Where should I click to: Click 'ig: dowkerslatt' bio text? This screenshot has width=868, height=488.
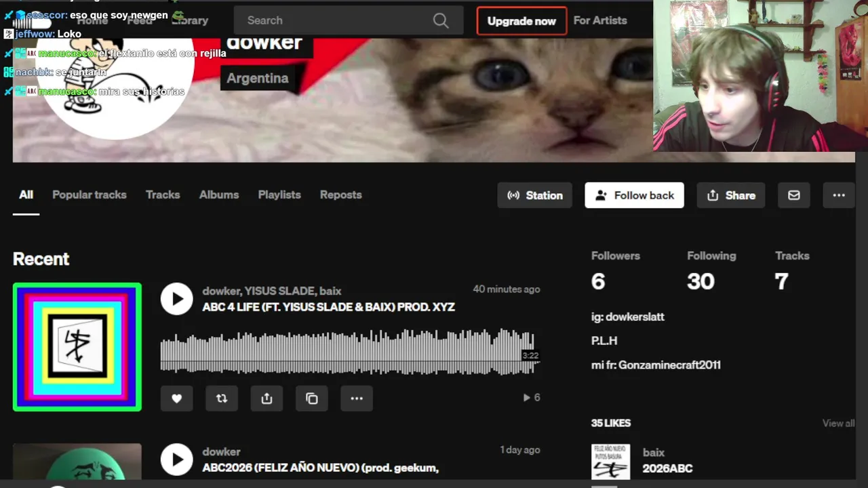click(x=628, y=317)
